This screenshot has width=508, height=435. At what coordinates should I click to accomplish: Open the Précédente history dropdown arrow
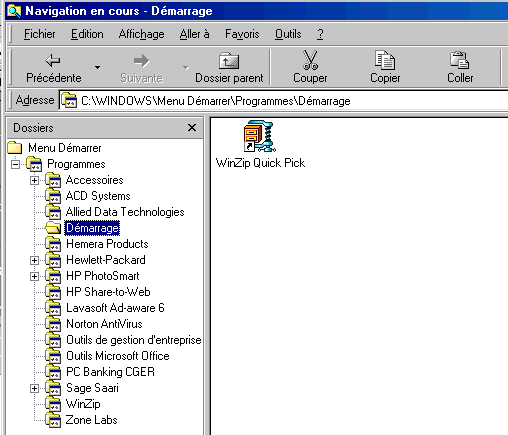(x=97, y=67)
